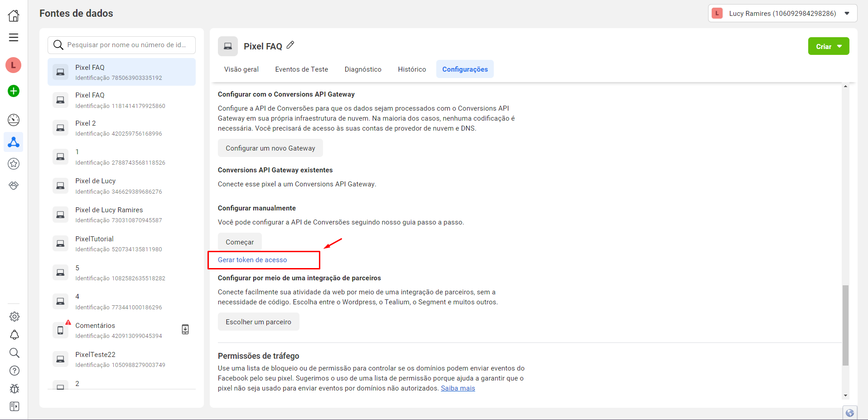
Task: Select the Pixel 2 data source
Action: point(121,128)
